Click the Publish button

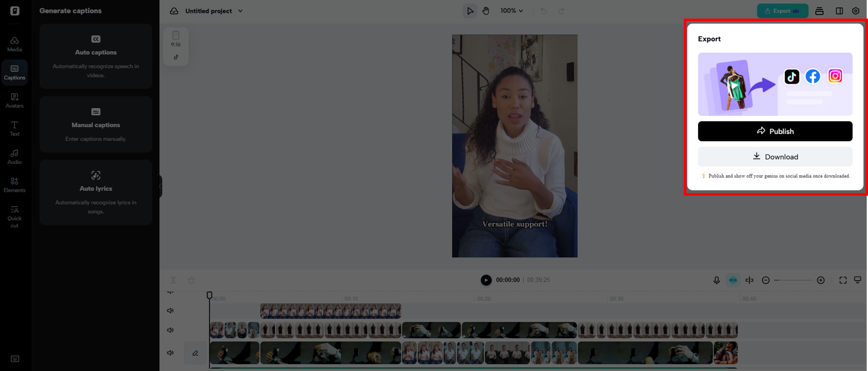point(775,131)
